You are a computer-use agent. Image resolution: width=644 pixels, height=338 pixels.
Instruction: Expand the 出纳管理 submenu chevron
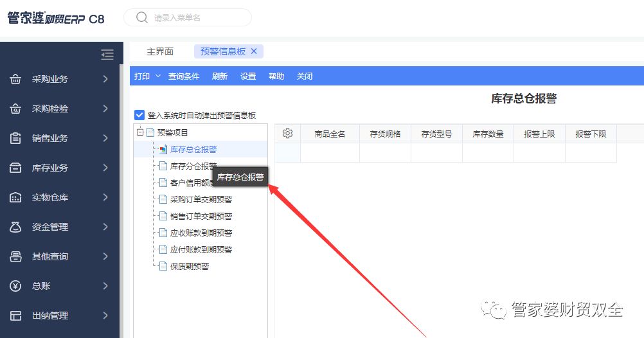tap(105, 316)
